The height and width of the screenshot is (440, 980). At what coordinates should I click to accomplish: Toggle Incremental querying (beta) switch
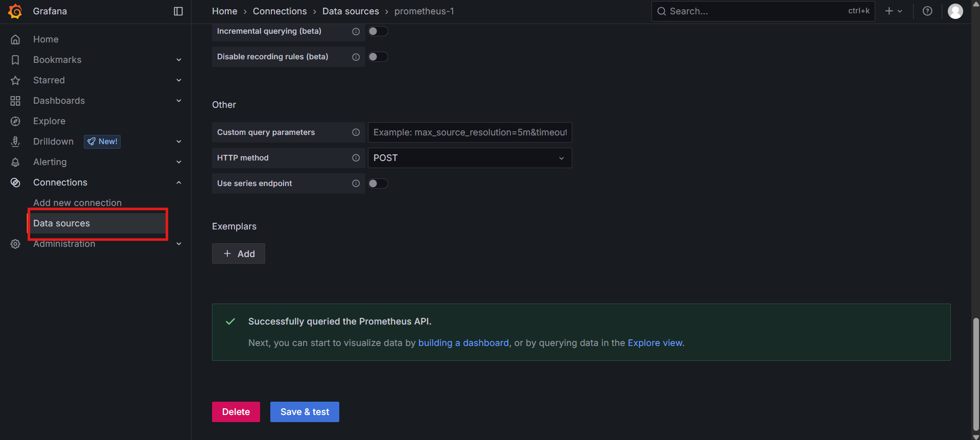coord(378,31)
